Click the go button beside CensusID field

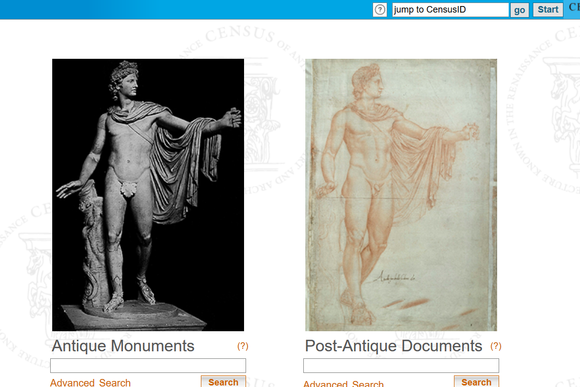point(519,10)
